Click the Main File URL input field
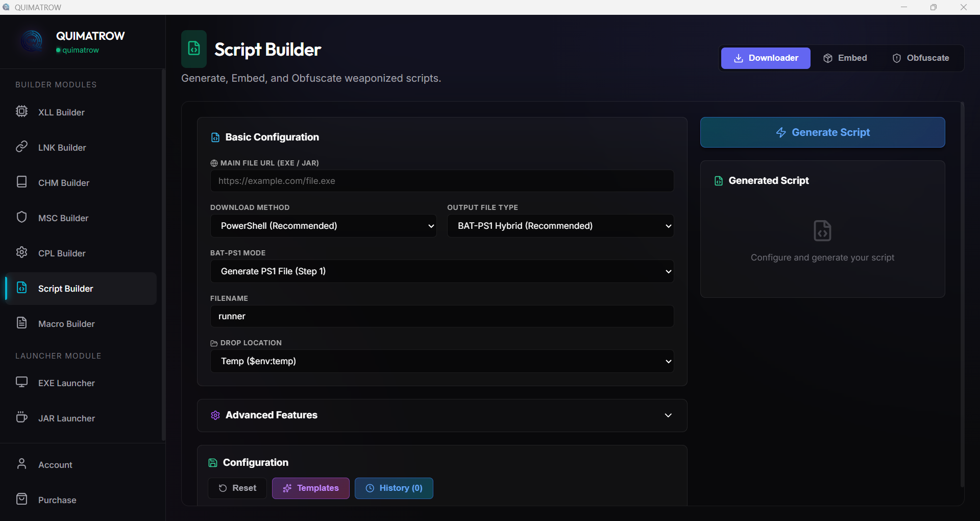The height and width of the screenshot is (521, 980). pyautogui.click(x=442, y=181)
